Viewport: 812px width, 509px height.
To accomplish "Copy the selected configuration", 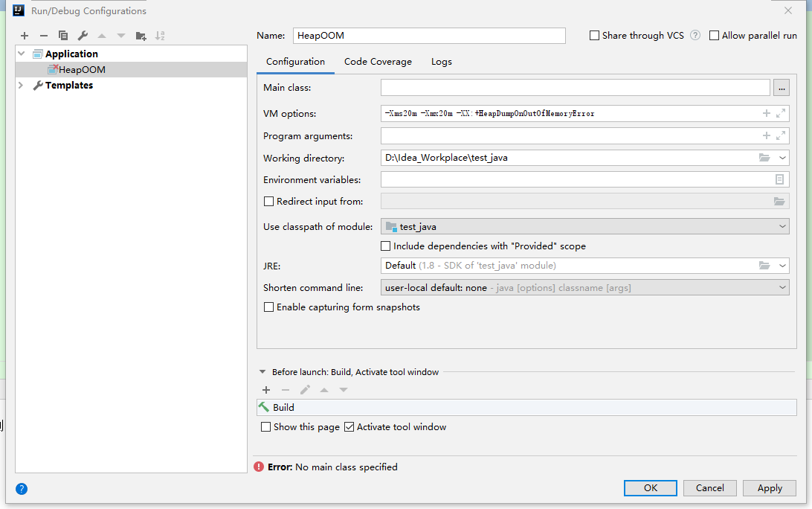I will coord(63,36).
